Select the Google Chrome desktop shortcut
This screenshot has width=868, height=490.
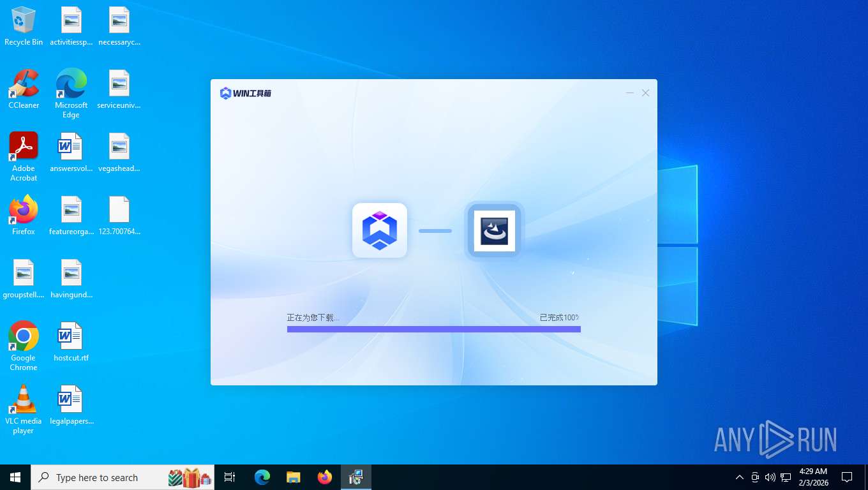24,346
